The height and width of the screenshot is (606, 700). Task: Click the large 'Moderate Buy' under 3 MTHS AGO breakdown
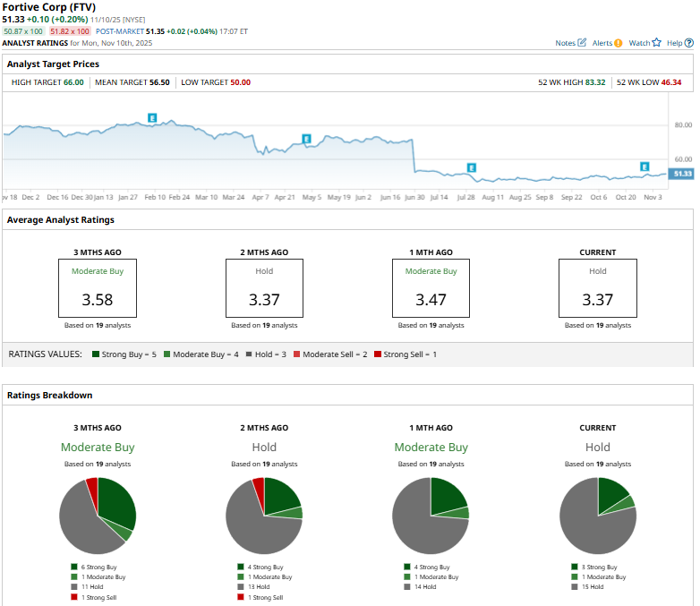98,448
